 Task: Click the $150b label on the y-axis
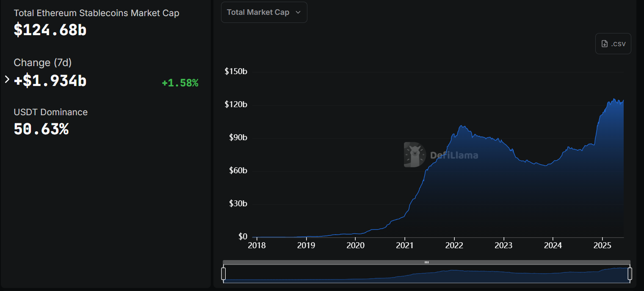point(236,71)
